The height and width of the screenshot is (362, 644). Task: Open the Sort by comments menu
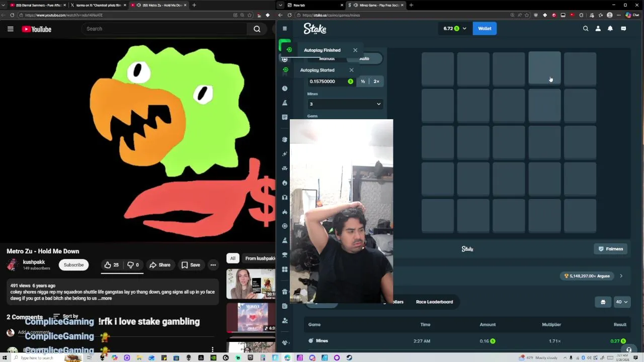point(66,316)
